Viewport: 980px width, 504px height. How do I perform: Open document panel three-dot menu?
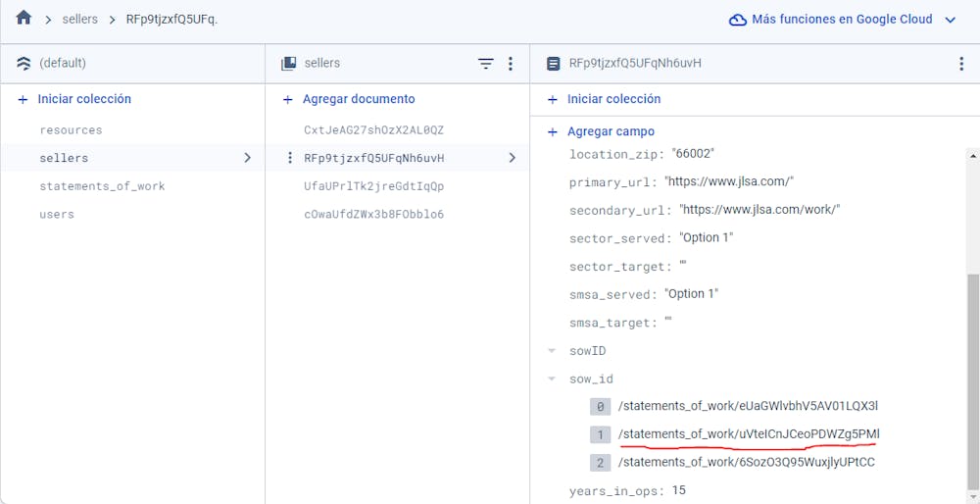960,63
